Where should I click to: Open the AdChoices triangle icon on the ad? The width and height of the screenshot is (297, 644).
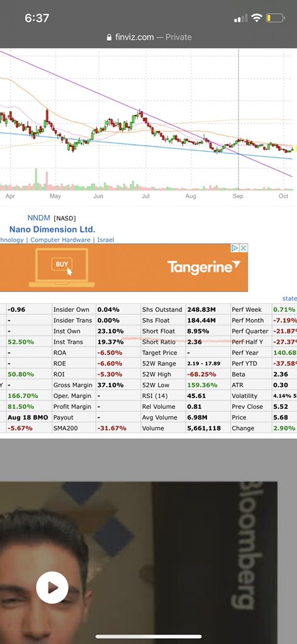pyautogui.click(x=235, y=248)
